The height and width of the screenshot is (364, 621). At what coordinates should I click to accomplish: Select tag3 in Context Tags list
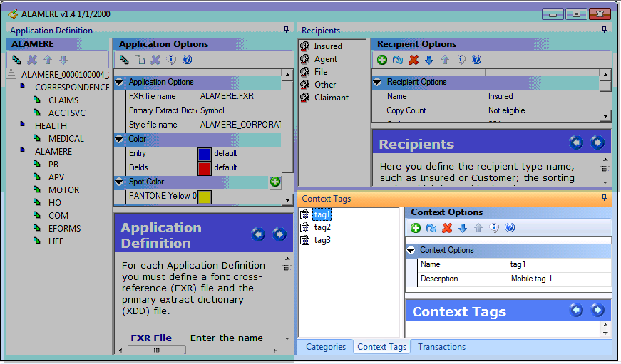point(322,240)
